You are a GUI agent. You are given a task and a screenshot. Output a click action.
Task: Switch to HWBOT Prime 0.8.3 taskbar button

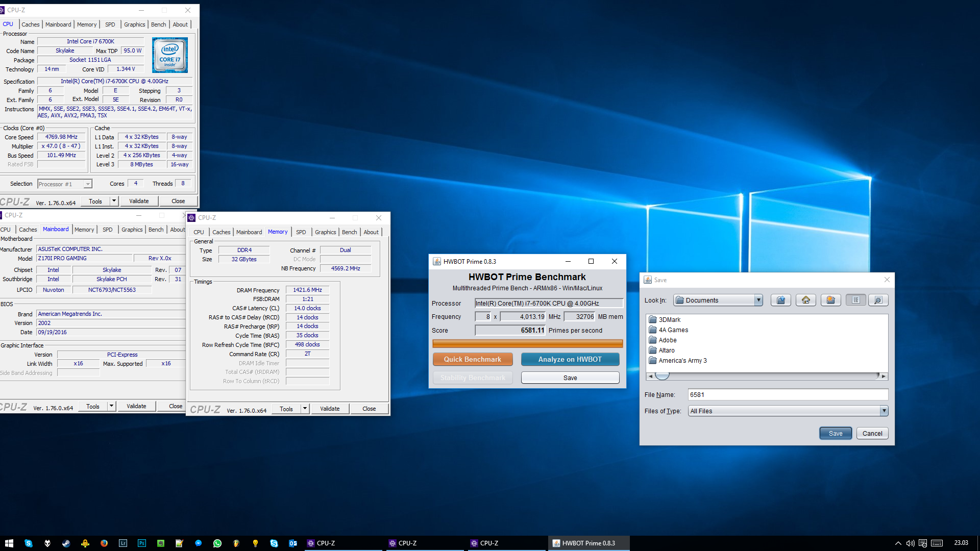coord(590,543)
